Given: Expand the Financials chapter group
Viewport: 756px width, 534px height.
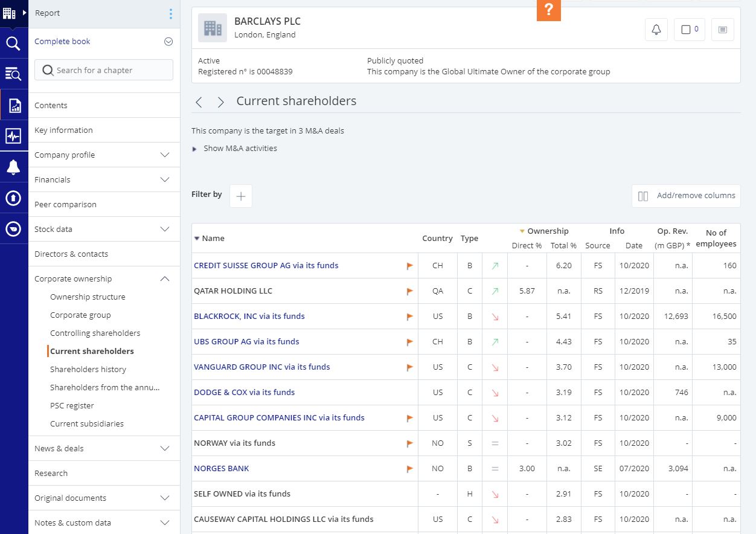Looking at the screenshot, I should click(x=164, y=180).
